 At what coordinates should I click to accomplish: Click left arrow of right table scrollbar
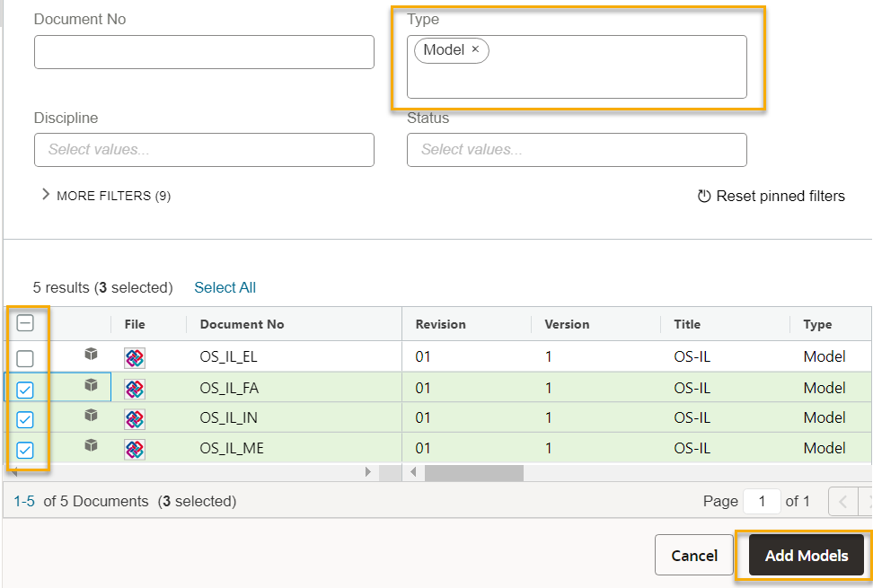(x=413, y=472)
